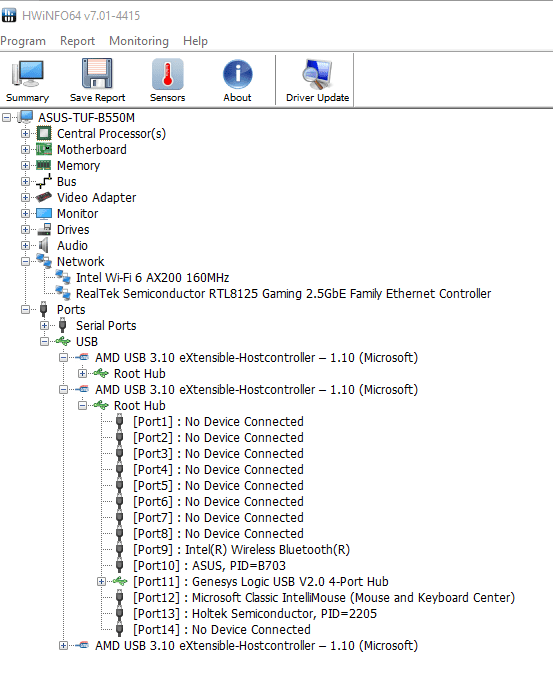Expand the Central Processor(s) node
The width and height of the screenshot is (553, 675).
tap(25, 133)
